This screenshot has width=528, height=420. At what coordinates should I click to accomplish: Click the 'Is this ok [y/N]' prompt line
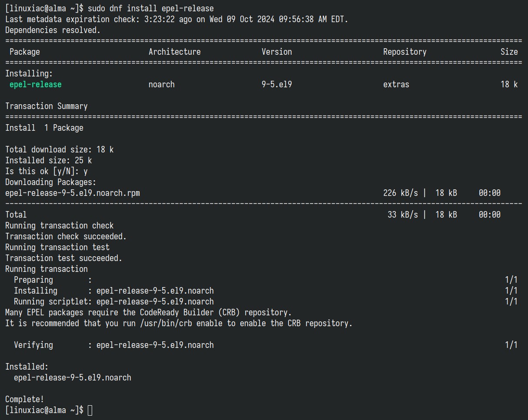pyautogui.click(x=46, y=171)
